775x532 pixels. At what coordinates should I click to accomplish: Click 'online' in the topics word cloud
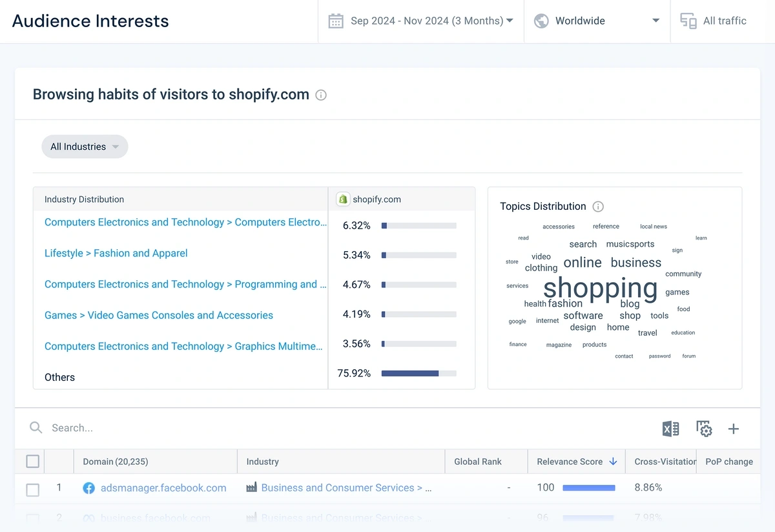tap(583, 263)
